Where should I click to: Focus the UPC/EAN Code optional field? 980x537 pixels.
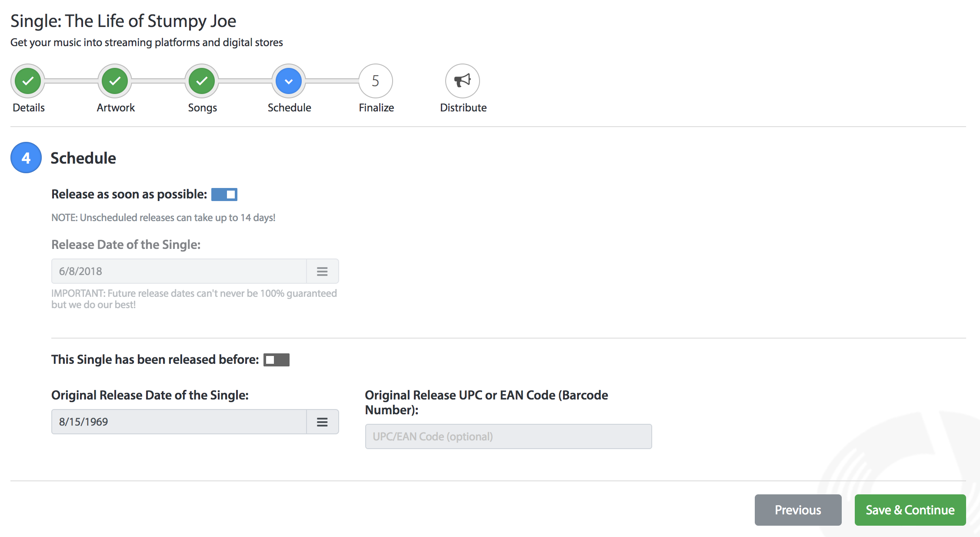click(x=509, y=436)
